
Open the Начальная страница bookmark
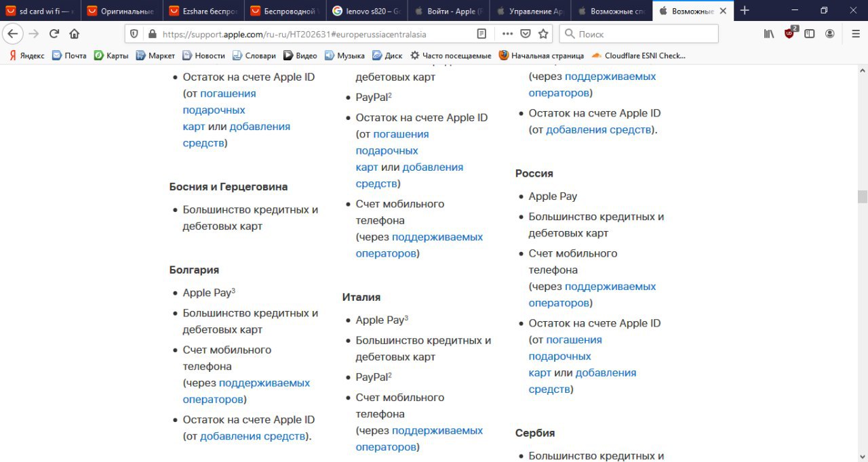point(541,56)
